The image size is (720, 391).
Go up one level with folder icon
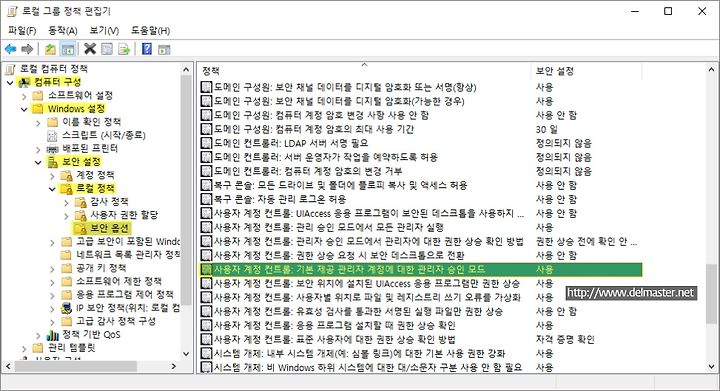click(50, 49)
